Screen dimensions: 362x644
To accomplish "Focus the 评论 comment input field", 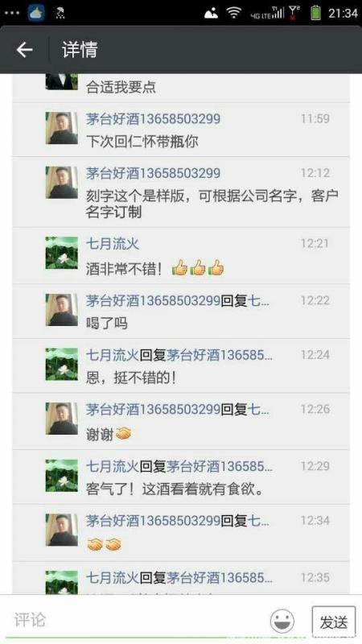I will 135,620.
